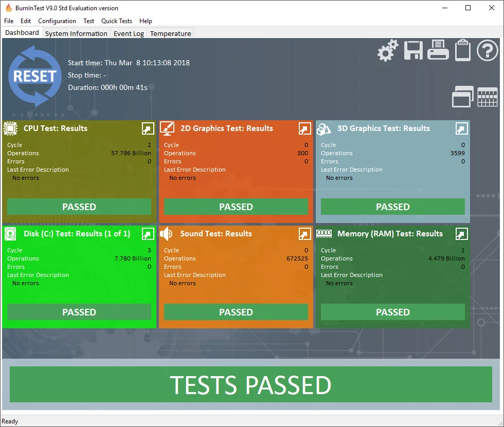Click CPU operations value 57.796 Billion
Viewport: 504px width, 427px height.
[x=131, y=153]
